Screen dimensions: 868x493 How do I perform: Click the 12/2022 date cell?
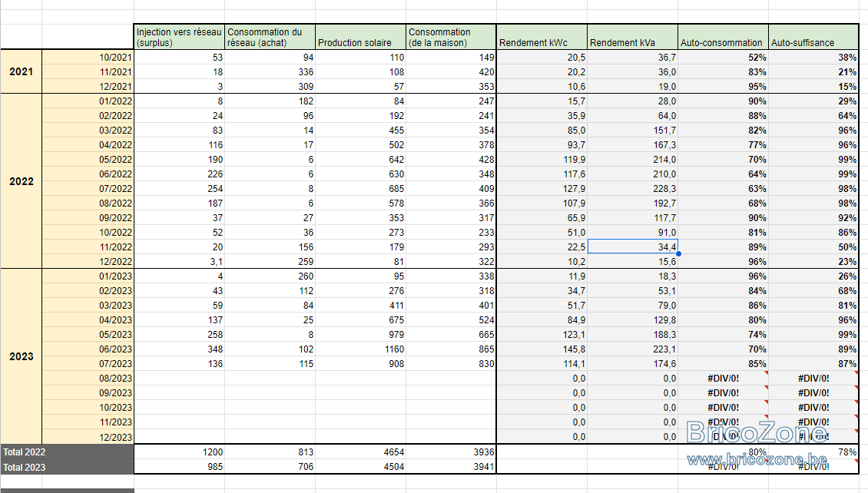[88, 262]
